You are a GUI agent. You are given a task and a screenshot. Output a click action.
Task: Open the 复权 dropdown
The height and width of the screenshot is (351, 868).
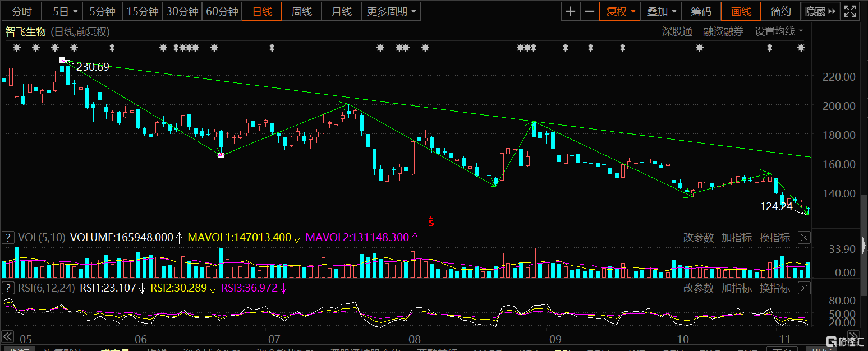coord(620,11)
